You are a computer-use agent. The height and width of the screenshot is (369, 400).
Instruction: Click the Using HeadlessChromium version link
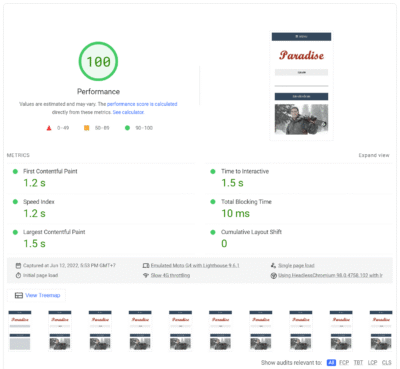click(330, 276)
